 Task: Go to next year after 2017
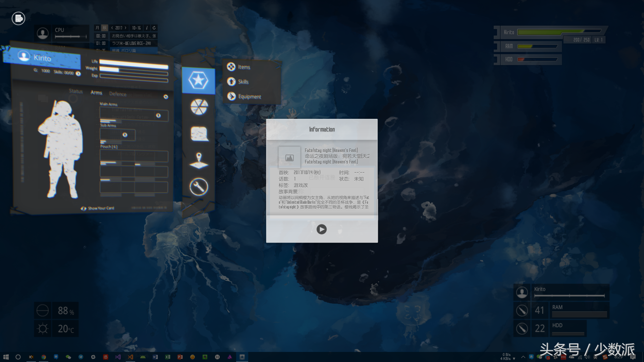tap(126, 28)
